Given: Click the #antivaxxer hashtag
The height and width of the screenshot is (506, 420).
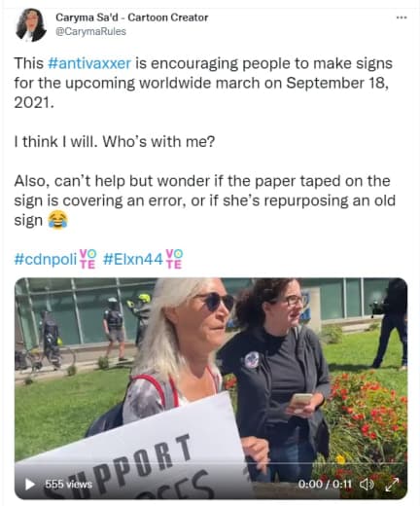Looking at the screenshot, I should click(x=89, y=63).
